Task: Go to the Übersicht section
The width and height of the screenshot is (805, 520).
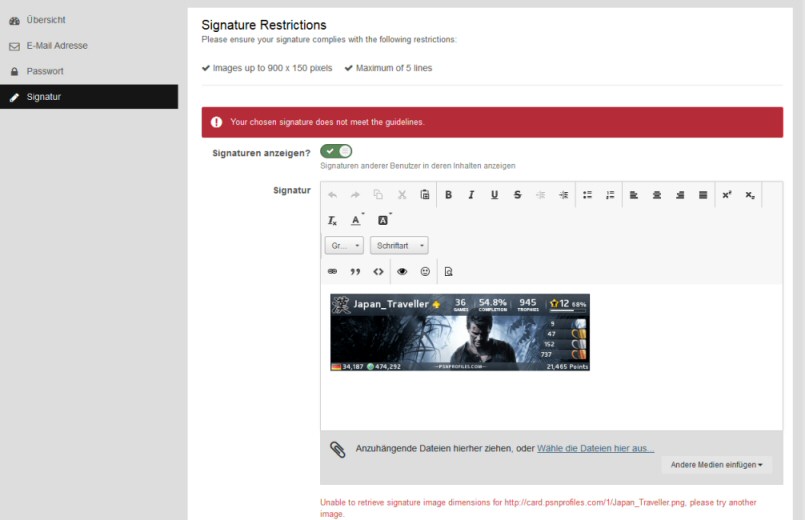Action: pos(46,20)
